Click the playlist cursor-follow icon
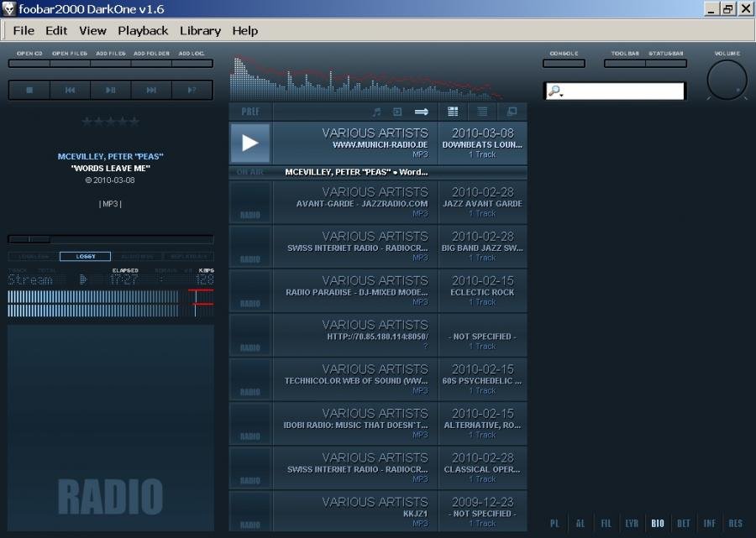 coord(397,112)
